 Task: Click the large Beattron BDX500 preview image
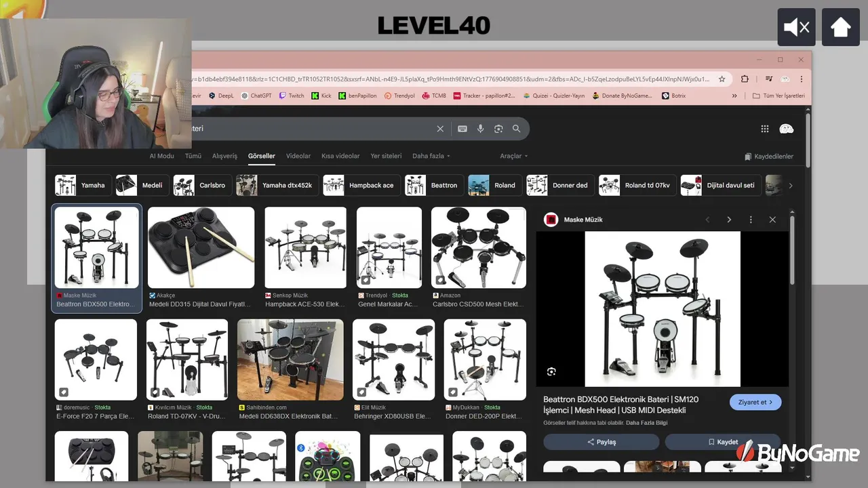coord(663,309)
